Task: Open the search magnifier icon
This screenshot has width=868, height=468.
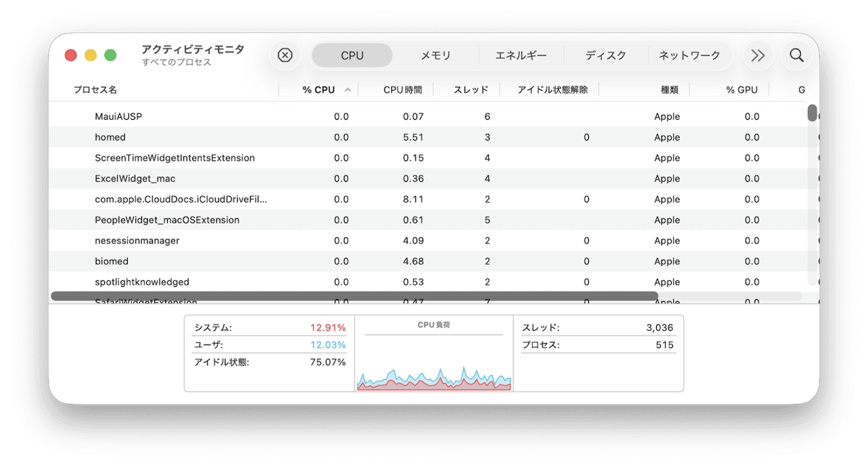Action: 797,55
